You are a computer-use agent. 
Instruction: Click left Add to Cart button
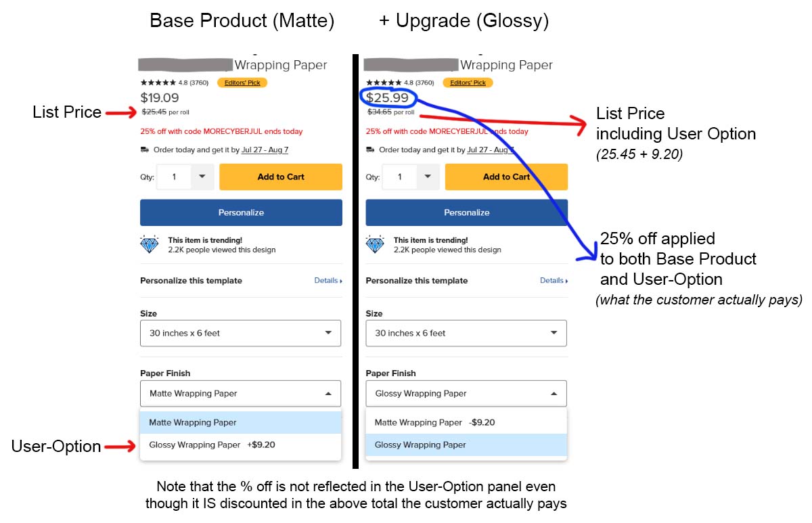pyautogui.click(x=281, y=177)
